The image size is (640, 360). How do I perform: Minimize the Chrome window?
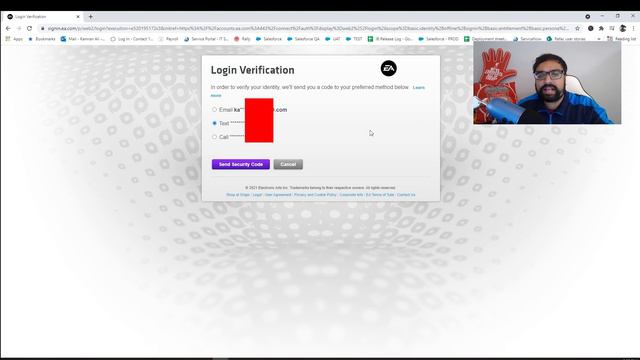(602, 16)
